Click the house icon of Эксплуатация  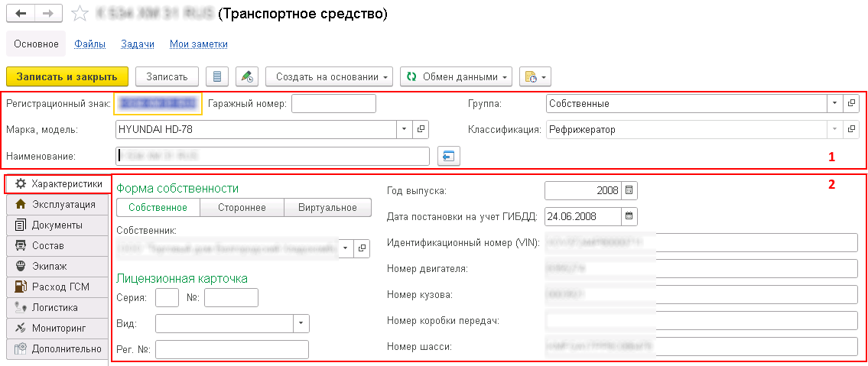tap(21, 205)
